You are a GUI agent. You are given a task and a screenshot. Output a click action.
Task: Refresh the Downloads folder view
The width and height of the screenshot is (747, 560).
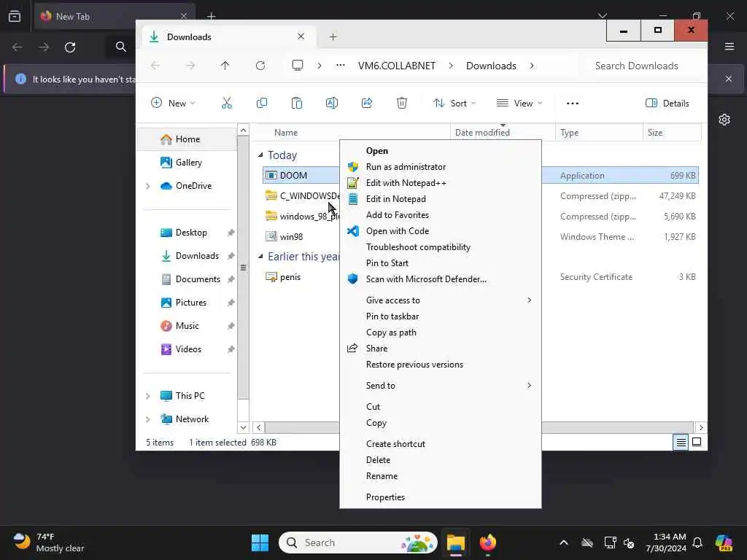pos(260,66)
